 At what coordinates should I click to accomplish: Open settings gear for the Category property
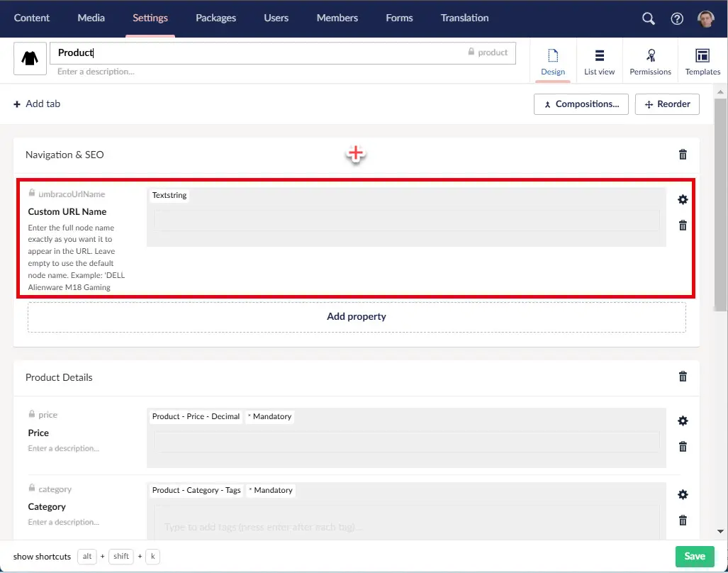[682, 494]
